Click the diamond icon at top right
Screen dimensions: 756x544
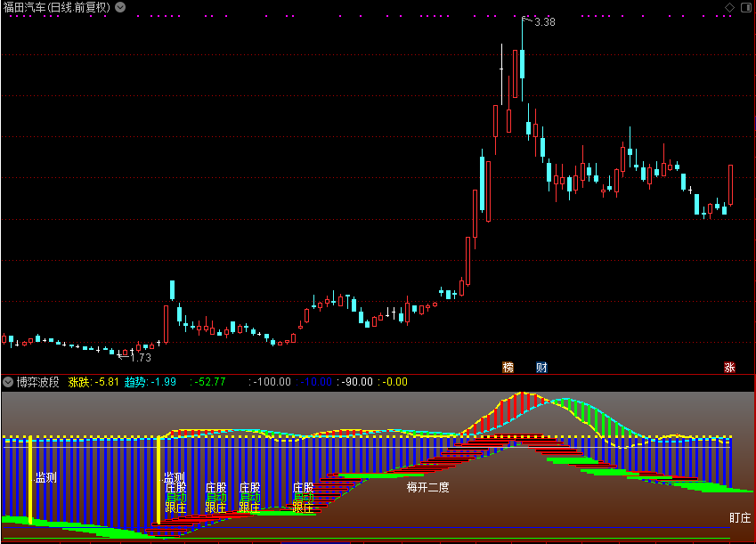click(729, 7)
